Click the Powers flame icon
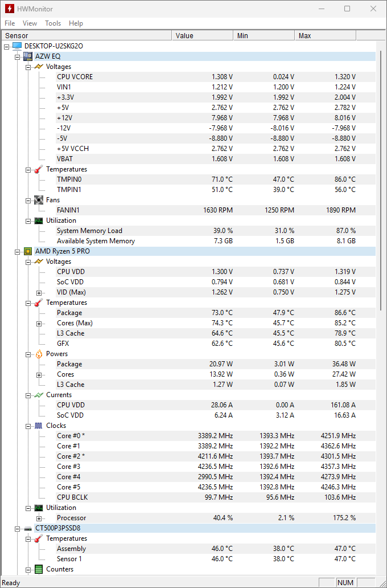 click(39, 354)
